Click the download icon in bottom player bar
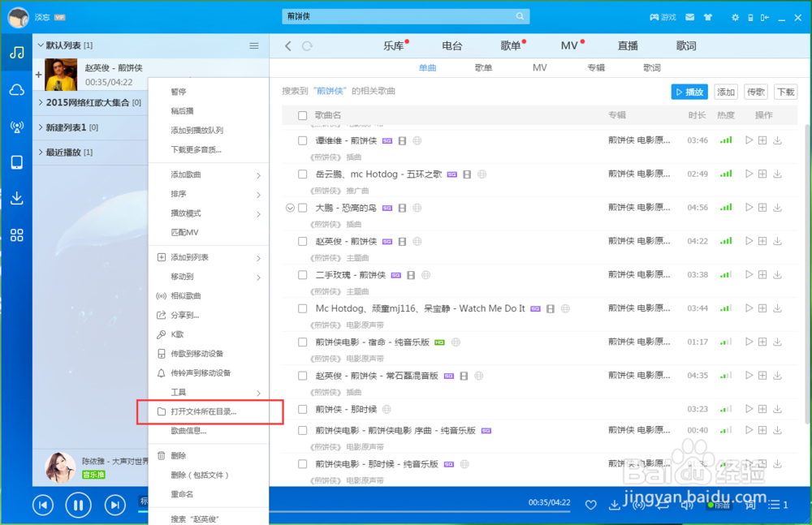This screenshot has height=525, width=812. pos(614,504)
